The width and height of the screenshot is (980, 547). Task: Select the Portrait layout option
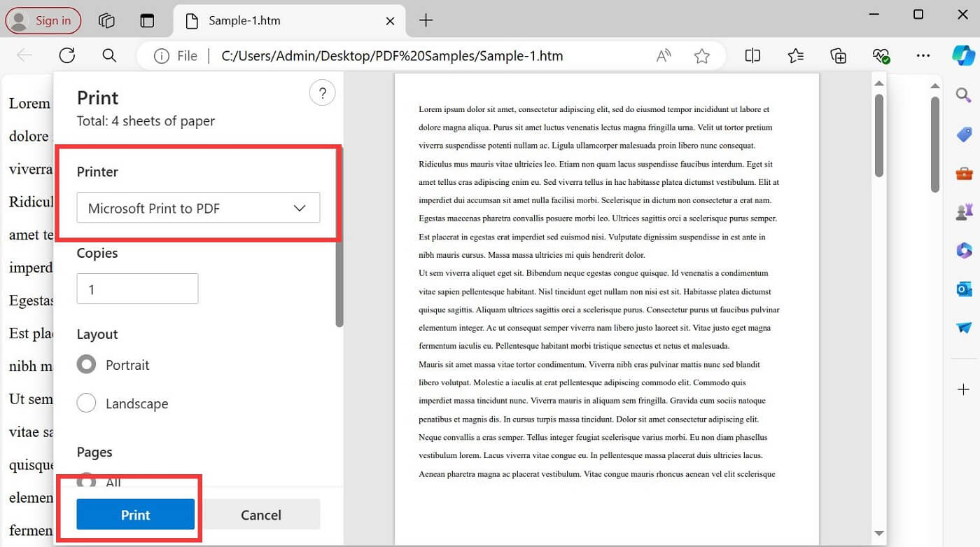click(86, 364)
